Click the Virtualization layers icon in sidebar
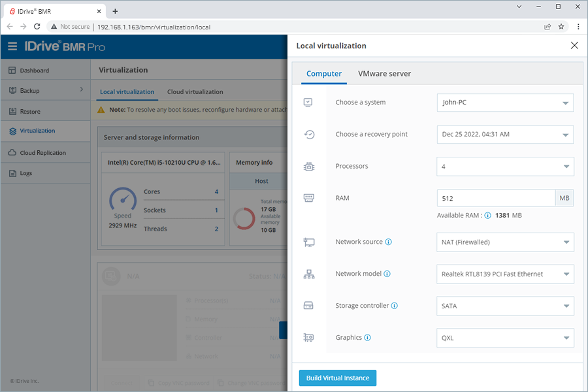Screen dimensions: 588x392 coord(13,131)
